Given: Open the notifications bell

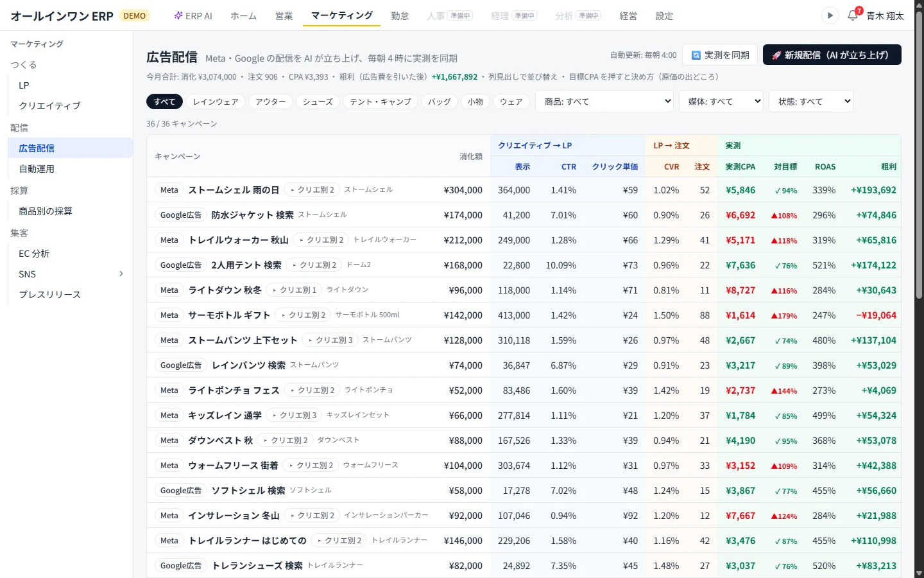Looking at the screenshot, I should point(853,15).
